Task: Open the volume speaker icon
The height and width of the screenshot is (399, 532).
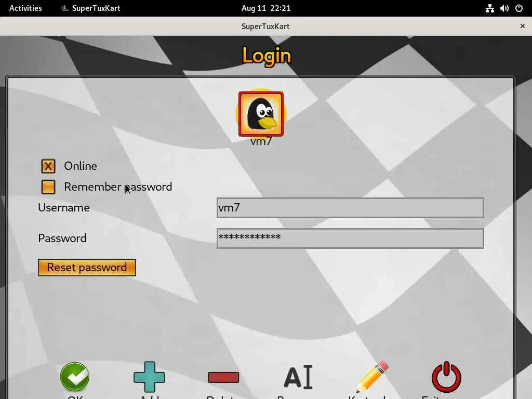Action: pos(504,8)
